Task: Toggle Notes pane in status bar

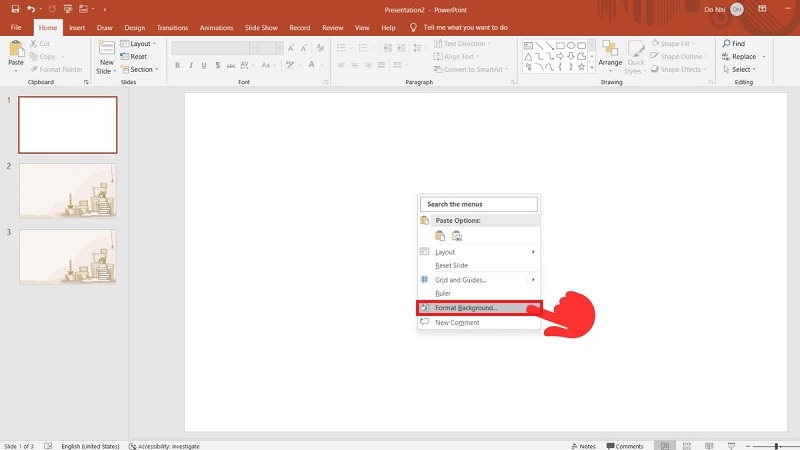Action: point(583,446)
